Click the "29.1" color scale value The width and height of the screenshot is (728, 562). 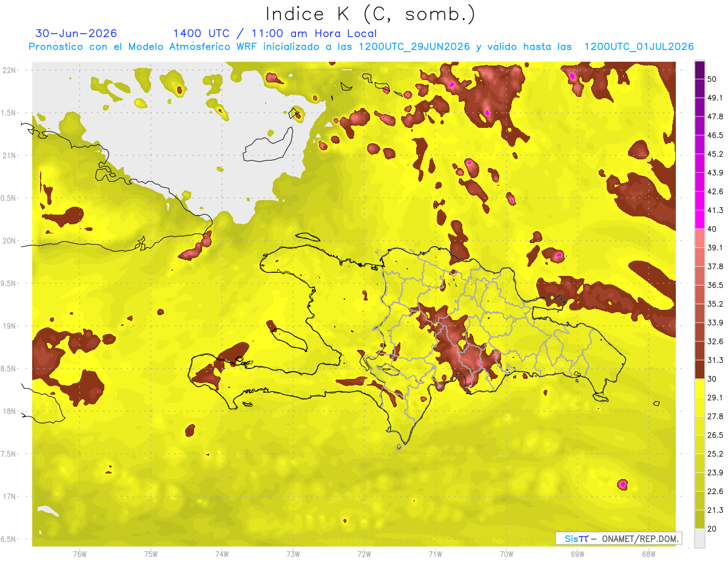715,398
